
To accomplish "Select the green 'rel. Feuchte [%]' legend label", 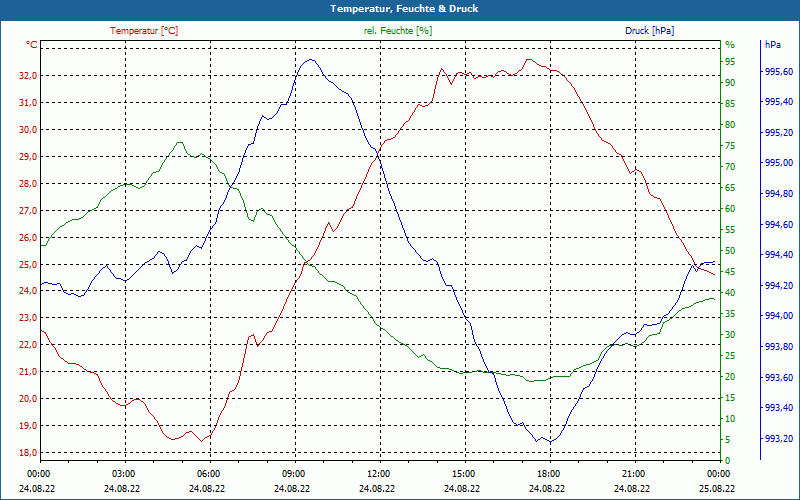I will (398, 31).
